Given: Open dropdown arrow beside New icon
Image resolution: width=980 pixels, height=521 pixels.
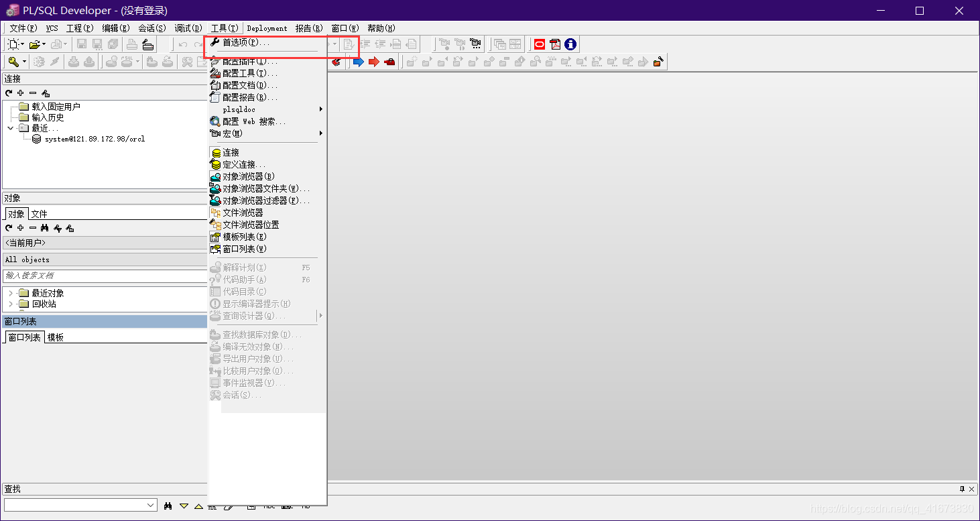Looking at the screenshot, I should [x=23, y=44].
